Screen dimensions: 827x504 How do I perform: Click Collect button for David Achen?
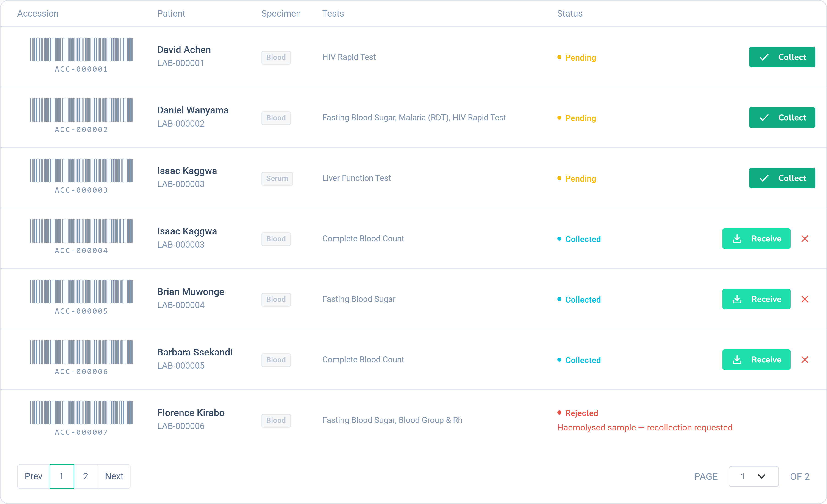click(x=782, y=57)
